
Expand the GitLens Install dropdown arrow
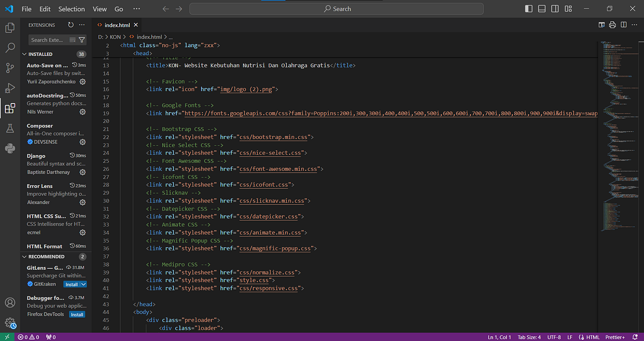(x=83, y=284)
